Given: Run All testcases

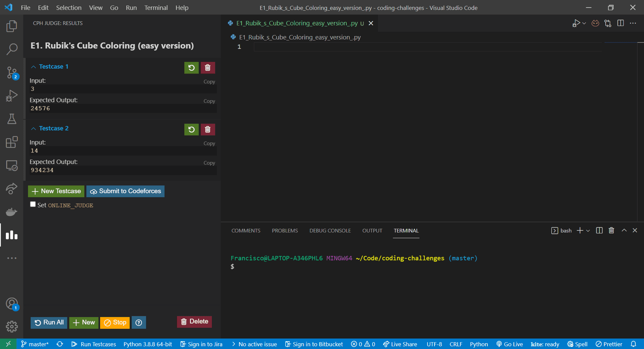Looking at the screenshot, I should point(49,322).
